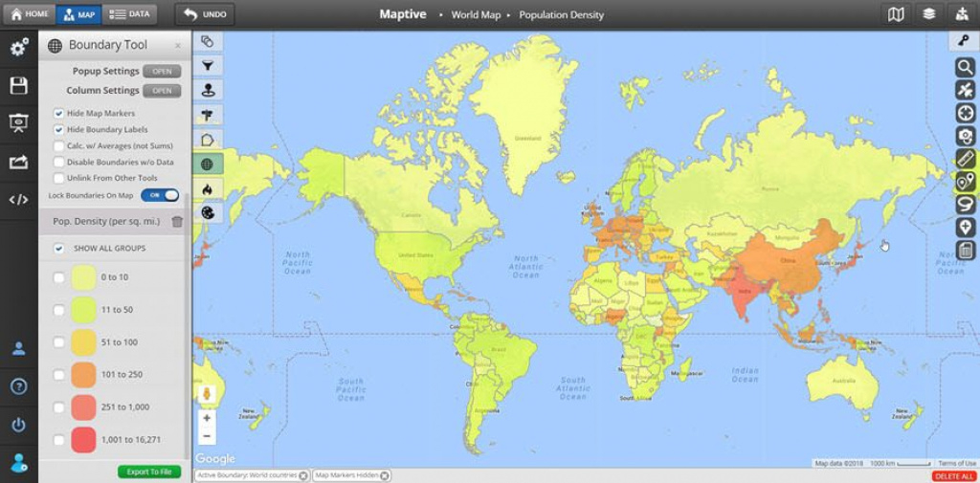Go to the HOME tab
The width and height of the screenshot is (980, 483).
point(29,14)
